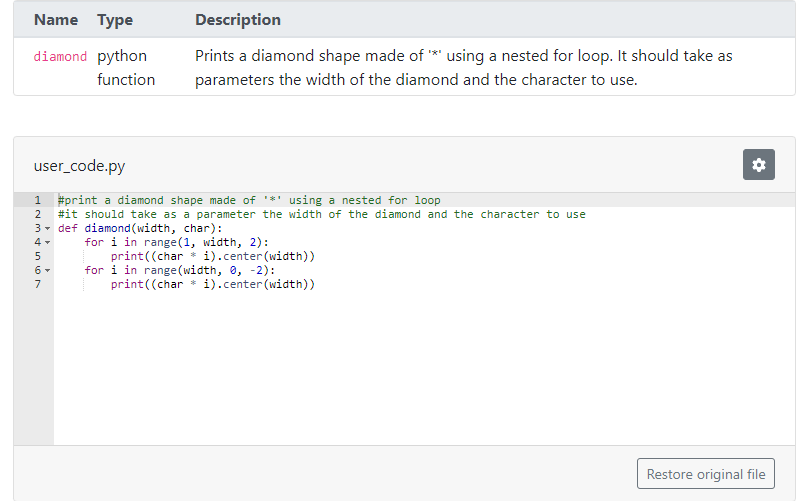The height and width of the screenshot is (501, 811).
Task: Click the 'def diamond(width, char):' line
Action: tap(140, 228)
